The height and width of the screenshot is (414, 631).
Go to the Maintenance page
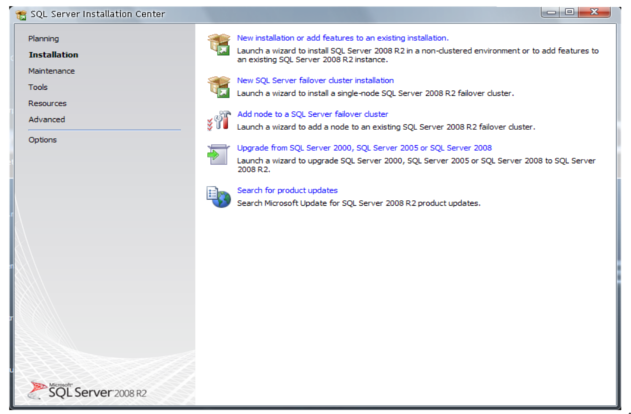click(52, 71)
